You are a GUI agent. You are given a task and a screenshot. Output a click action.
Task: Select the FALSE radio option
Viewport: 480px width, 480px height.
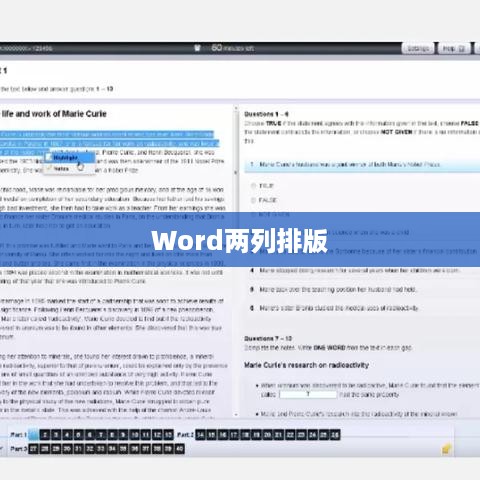click(x=253, y=200)
